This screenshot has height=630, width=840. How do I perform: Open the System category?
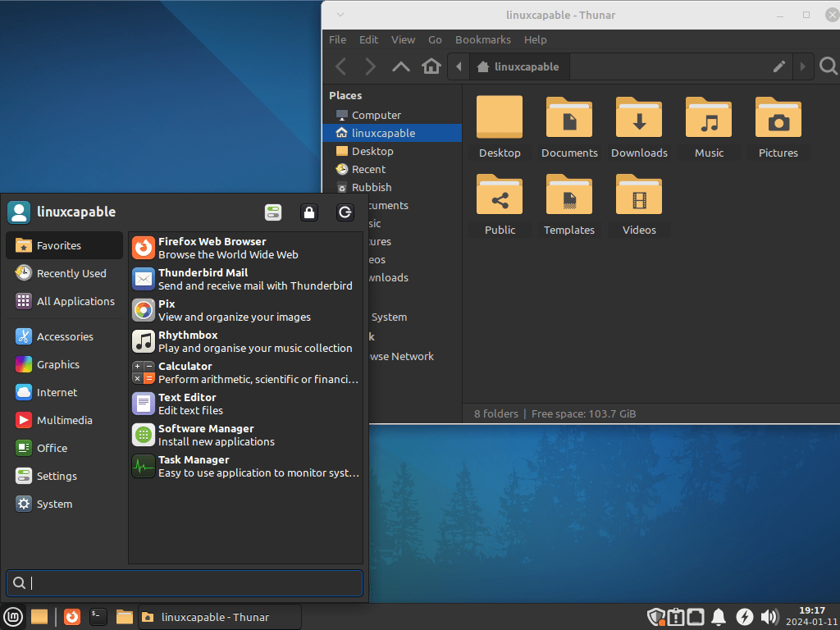tap(64, 504)
